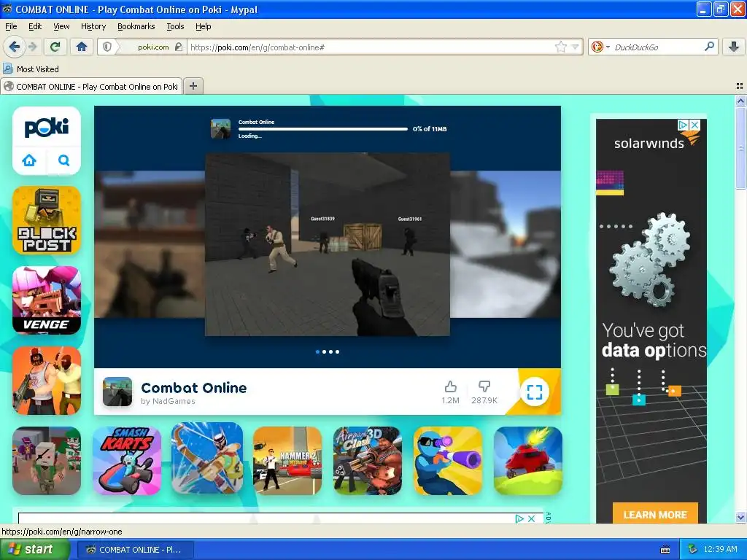Click the page scrollbar up arrow

740,101
